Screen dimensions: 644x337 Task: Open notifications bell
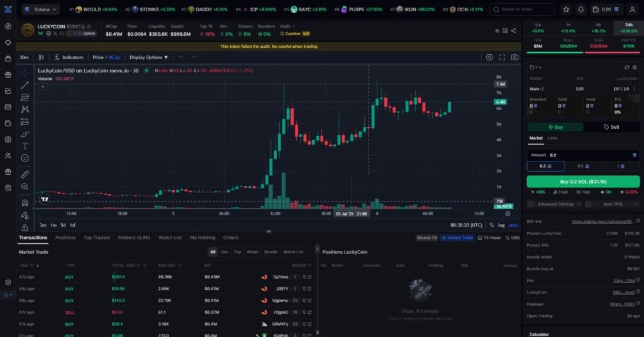click(x=580, y=9)
